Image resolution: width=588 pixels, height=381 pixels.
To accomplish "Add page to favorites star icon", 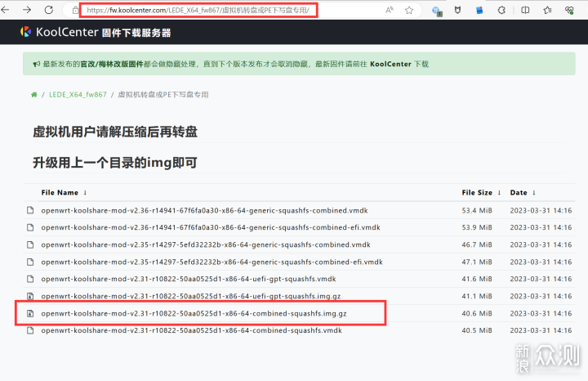I will (x=408, y=11).
